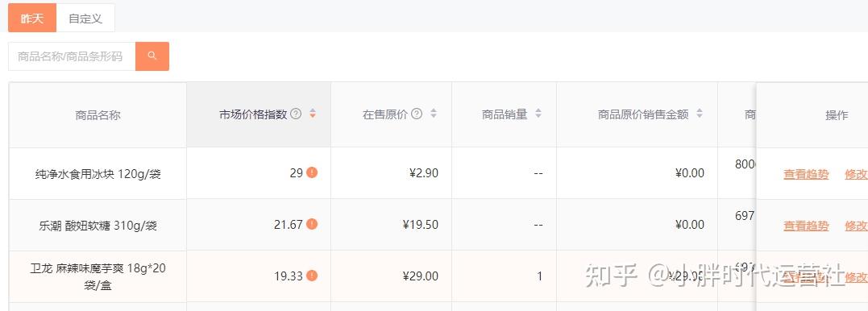Select the 卫龙 麻辣味魔芋爽 product name cell
Viewport: 868px width, 311px height.
pyautogui.click(x=98, y=276)
